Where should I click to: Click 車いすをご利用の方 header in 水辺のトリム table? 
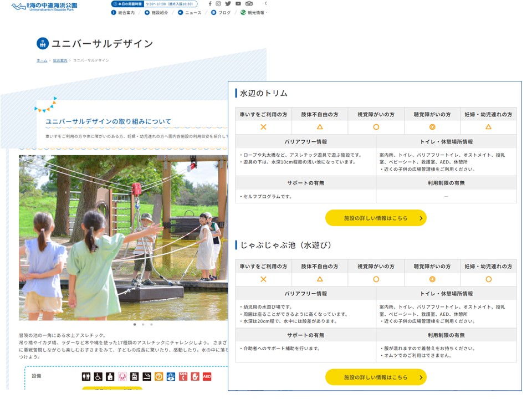coord(263,115)
